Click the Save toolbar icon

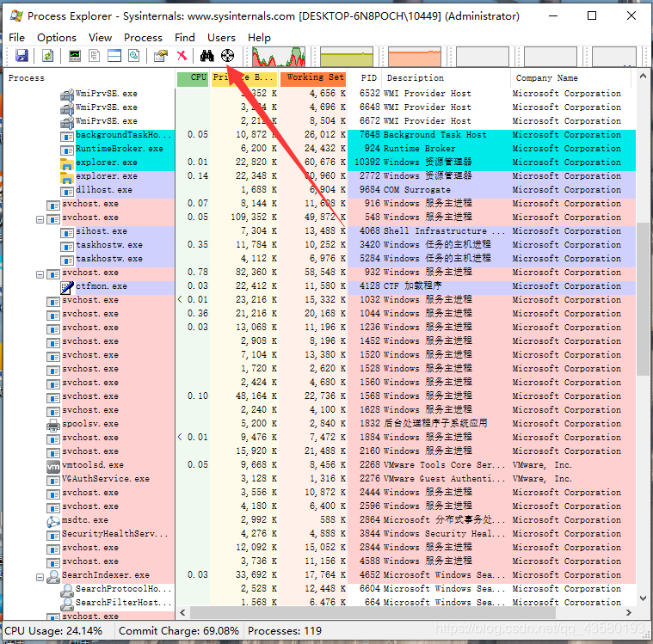(x=22, y=55)
